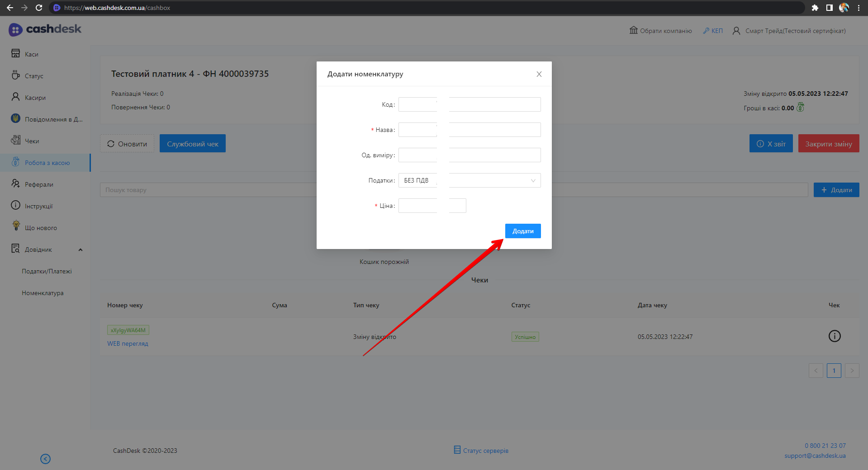Reload the page in the browser

(39, 8)
